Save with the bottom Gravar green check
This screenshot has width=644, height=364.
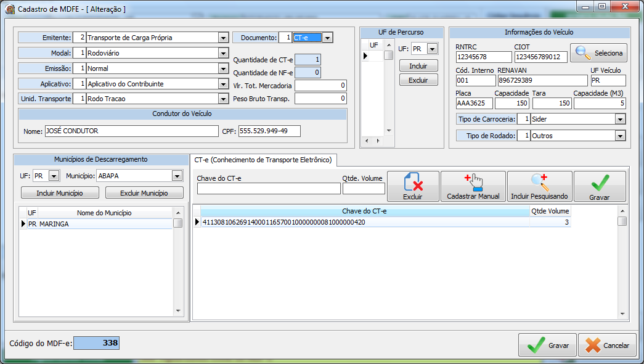[x=547, y=345]
